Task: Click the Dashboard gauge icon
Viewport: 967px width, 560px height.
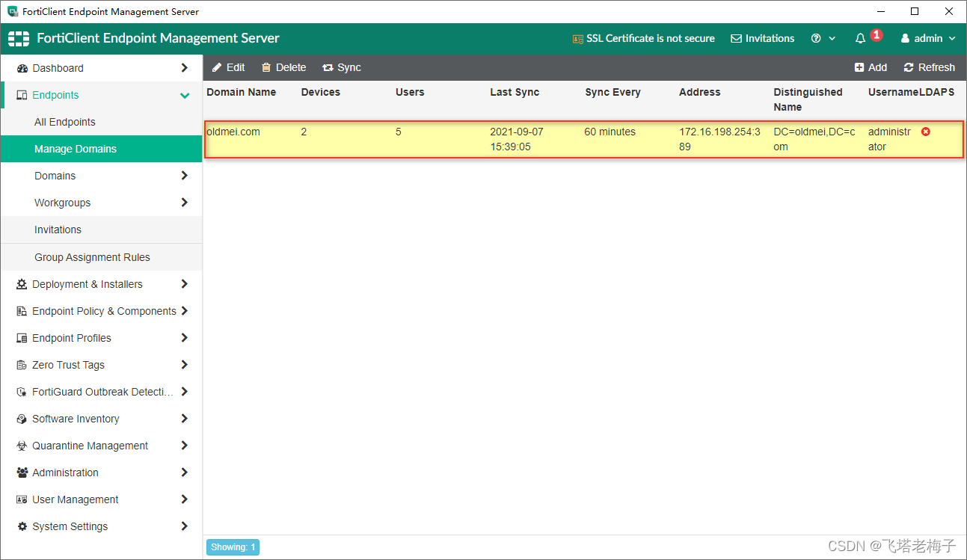Action: pyautogui.click(x=22, y=68)
